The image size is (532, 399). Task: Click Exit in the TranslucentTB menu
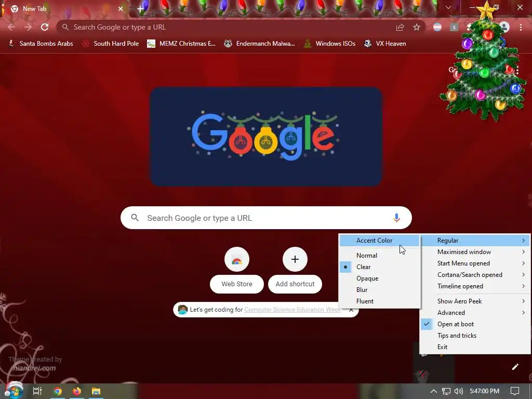tap(475, 347)
